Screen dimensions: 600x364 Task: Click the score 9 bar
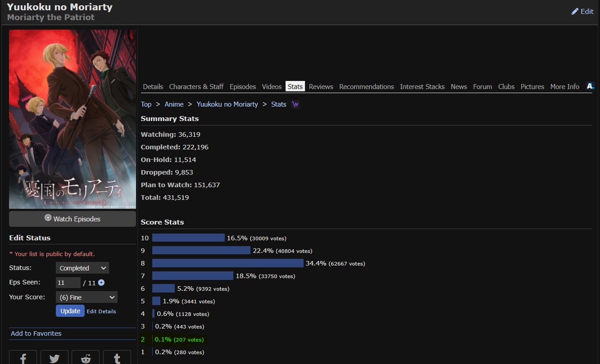(202, 251)
